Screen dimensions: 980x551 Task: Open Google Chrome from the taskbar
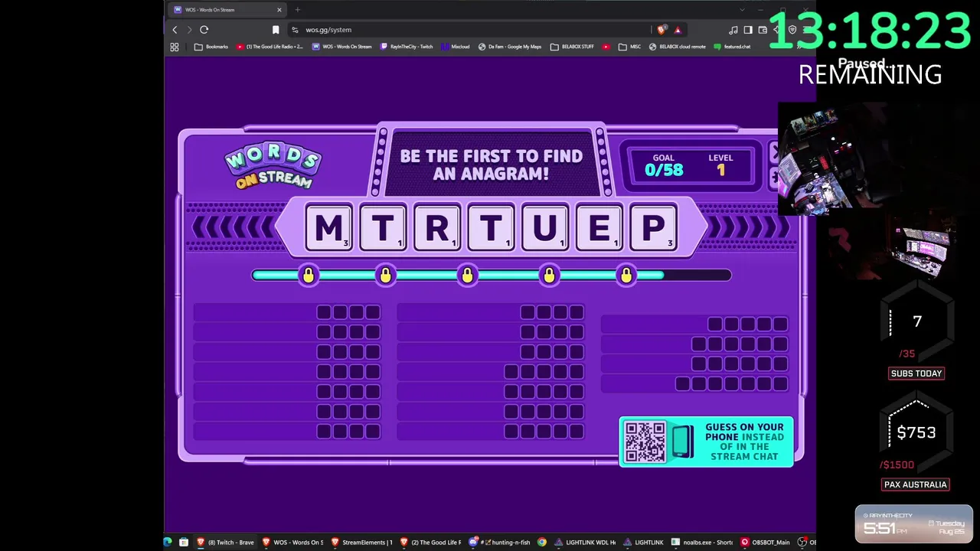[x=542, y=543]
